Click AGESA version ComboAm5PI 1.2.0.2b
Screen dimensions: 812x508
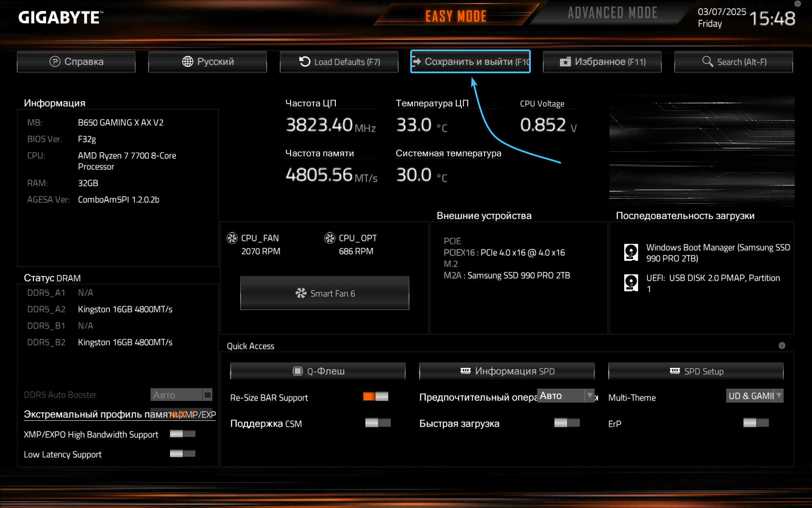point(118,200)
